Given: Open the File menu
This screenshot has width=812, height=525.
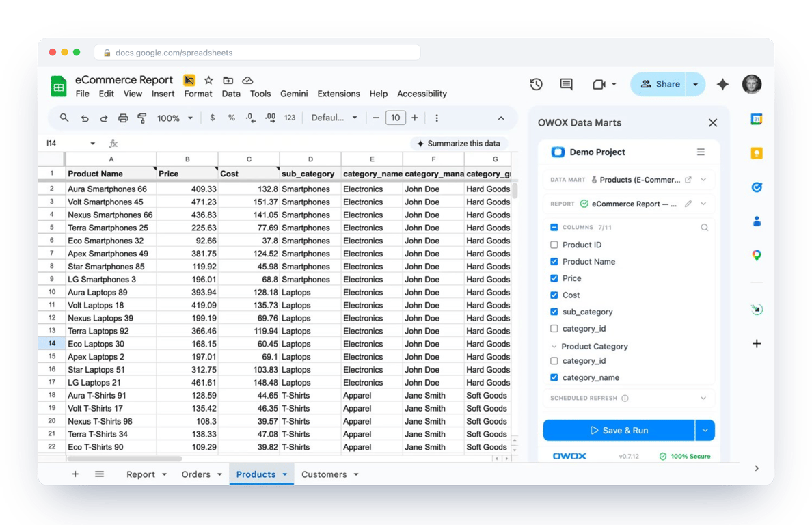Looking at the screenshot, I should pos(82,94).
